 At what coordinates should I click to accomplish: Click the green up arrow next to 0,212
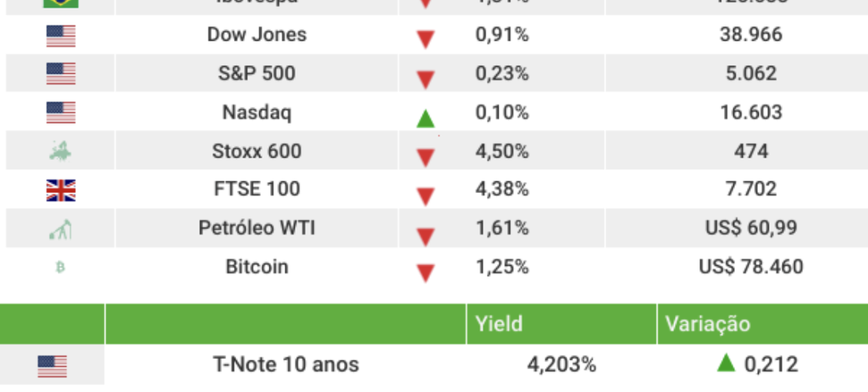point(726,363)
